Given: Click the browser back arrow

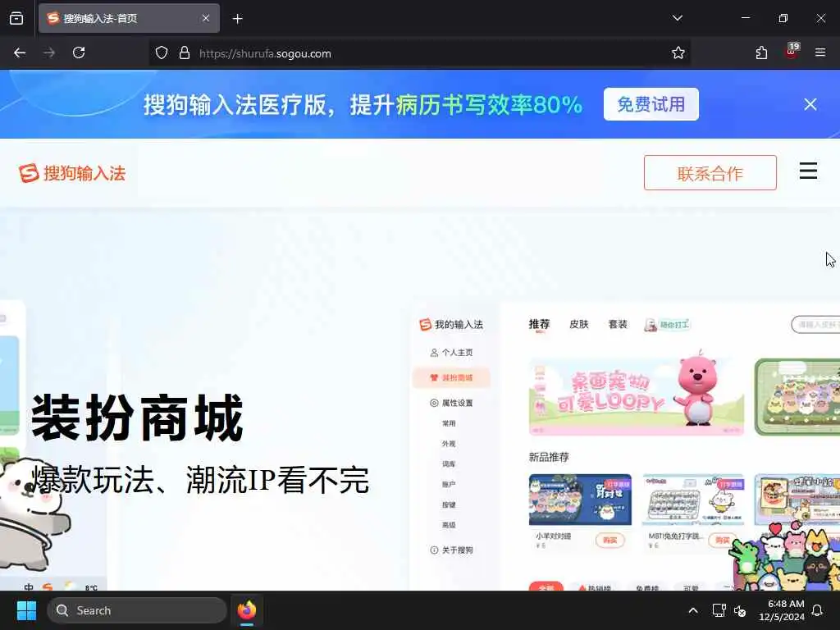Looking at the screenshot, I should point(20,53).
